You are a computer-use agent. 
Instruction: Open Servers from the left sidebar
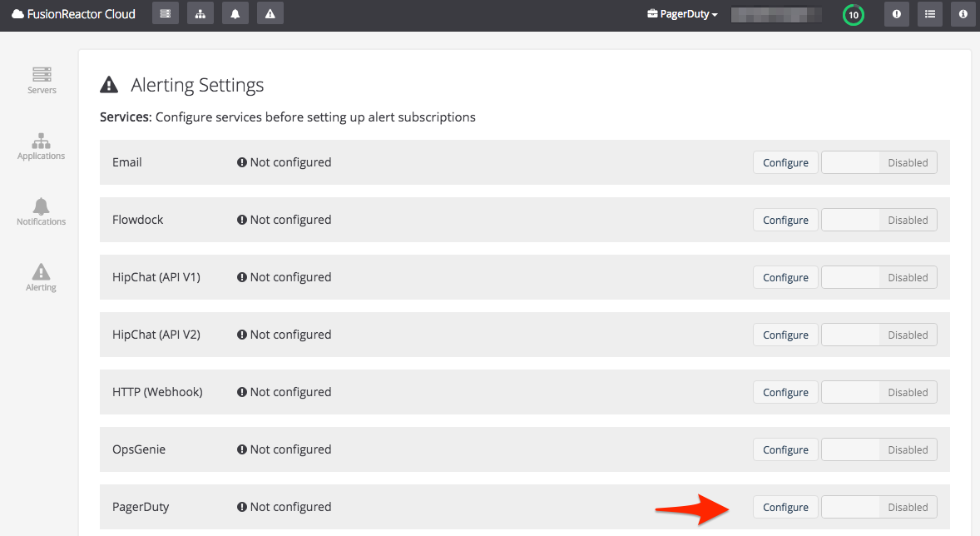(x=41, y=81)
